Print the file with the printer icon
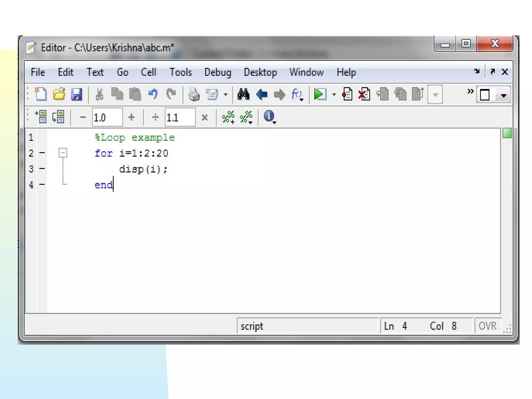Image resolution: width=532 pixels, height=399 pixels. pos(194,94)
